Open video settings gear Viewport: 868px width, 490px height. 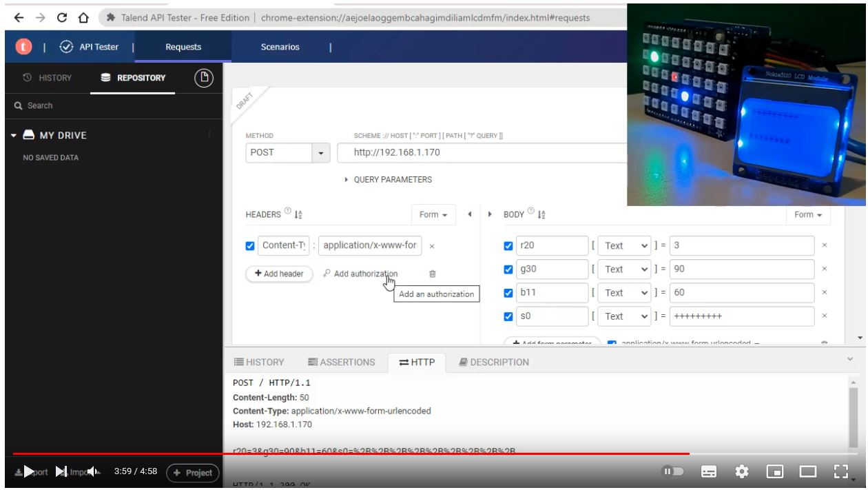(x=741, y=472)
